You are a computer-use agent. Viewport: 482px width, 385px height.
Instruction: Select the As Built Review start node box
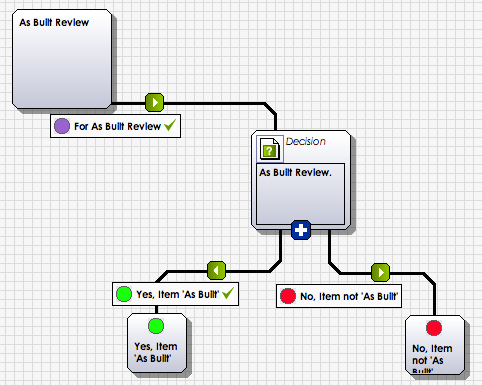pos(62,59)
